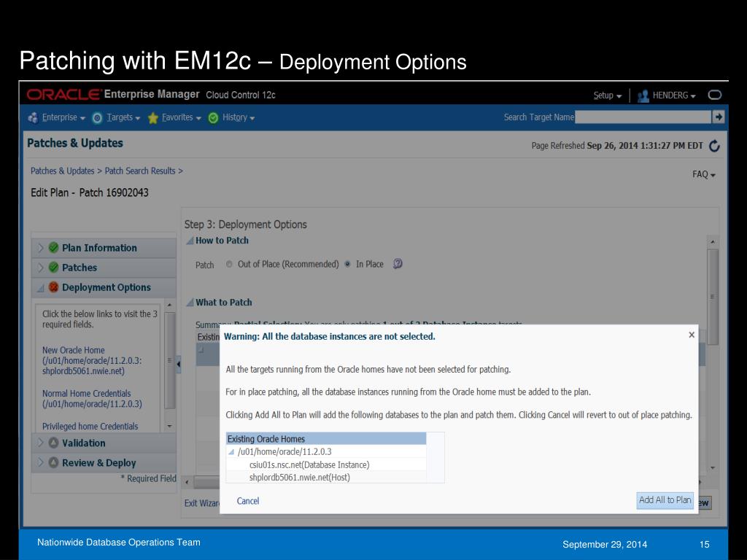This screenshot has height=560, width=747.
Task: Click the Enterprise menu icon
Action: [x=33, y=117]
